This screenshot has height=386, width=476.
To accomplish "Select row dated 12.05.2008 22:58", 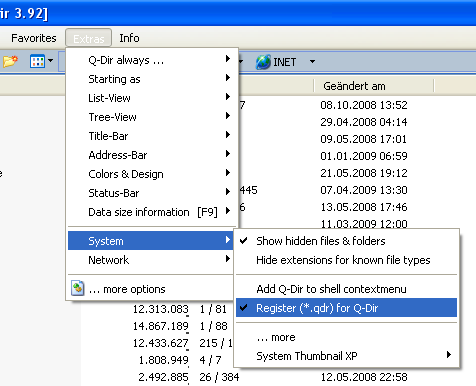I will (364, 377).
